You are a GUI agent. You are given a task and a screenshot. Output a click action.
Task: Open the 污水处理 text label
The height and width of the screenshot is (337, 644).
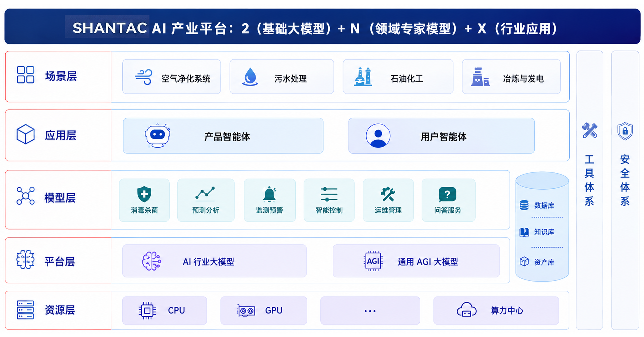click(x=291, y=79)
